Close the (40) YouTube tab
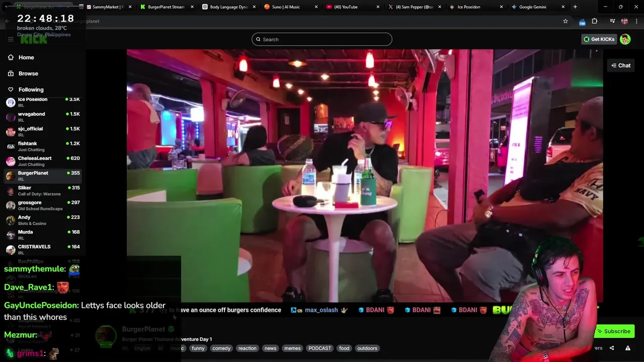The width and height of the screenshot is (644, 362). 378,7
